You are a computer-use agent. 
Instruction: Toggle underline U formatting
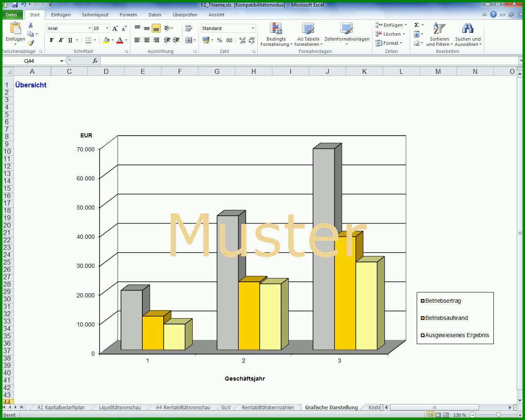(x=70, y=40)
